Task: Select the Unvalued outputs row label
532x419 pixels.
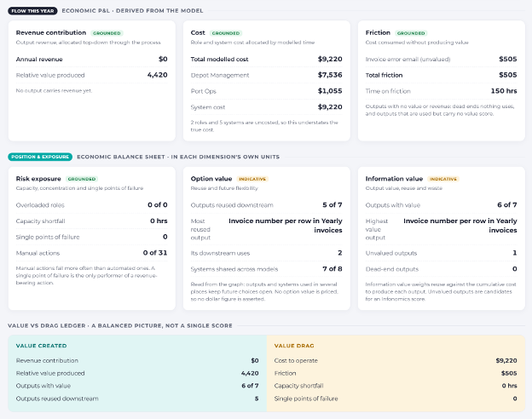Action: (x=391, y=253)
